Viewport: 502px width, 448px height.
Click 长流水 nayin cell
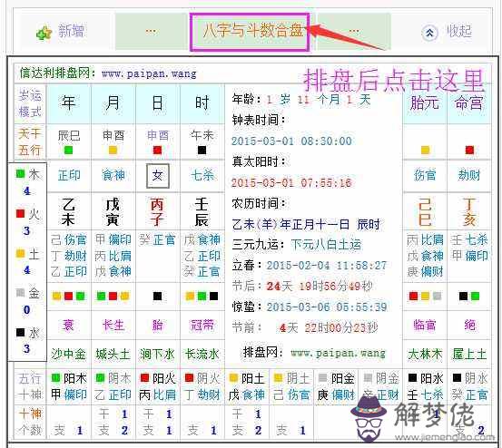tap(202, 354)
